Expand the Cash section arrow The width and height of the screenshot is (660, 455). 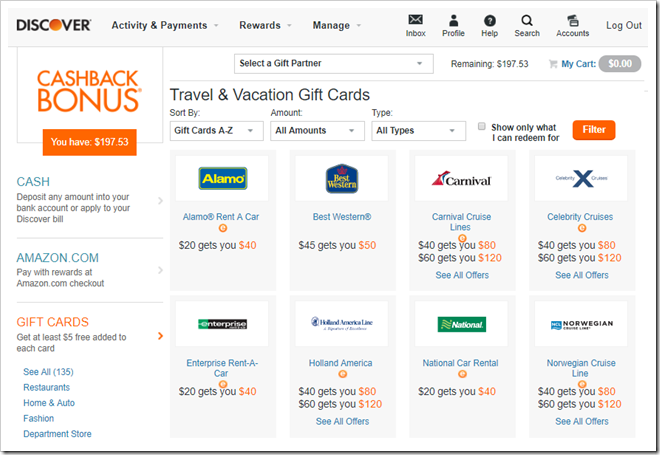point(160,201)
